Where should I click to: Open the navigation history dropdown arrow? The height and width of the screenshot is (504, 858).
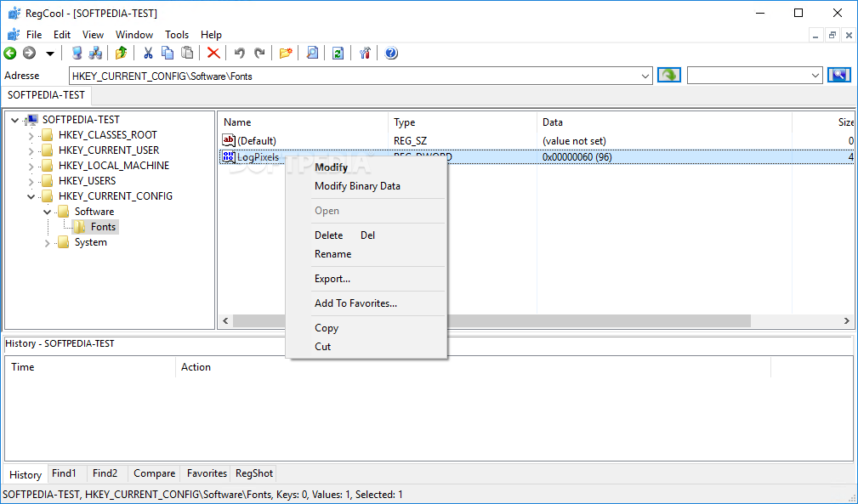[x=50, y=54]
